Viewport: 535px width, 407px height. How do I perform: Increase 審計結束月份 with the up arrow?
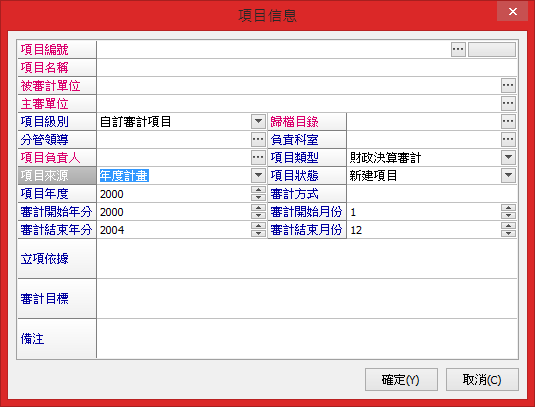[x=508, y=226]
